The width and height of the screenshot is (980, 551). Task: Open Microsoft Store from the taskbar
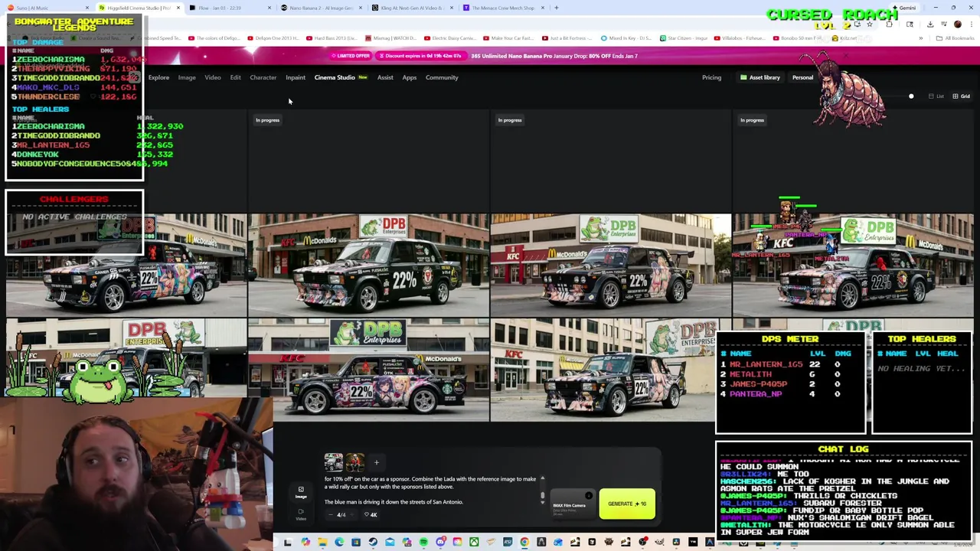(x=356, y=543)
